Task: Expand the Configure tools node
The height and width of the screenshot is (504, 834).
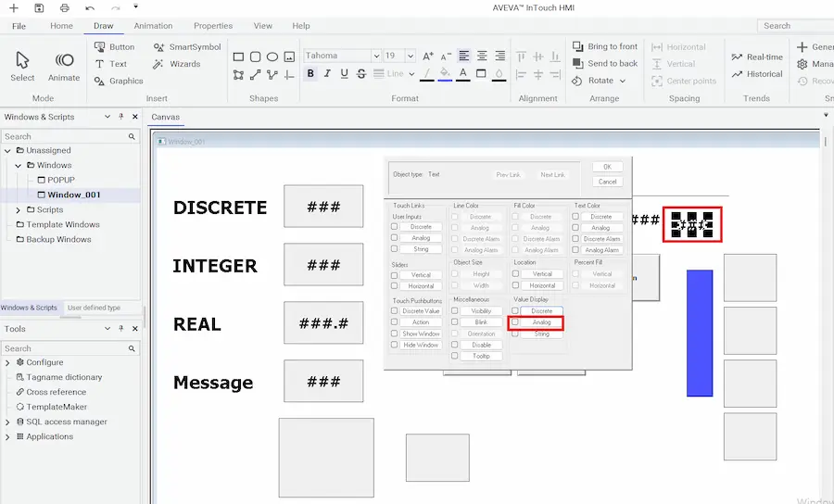Action: pyautogui.click(x=7, y=362)
